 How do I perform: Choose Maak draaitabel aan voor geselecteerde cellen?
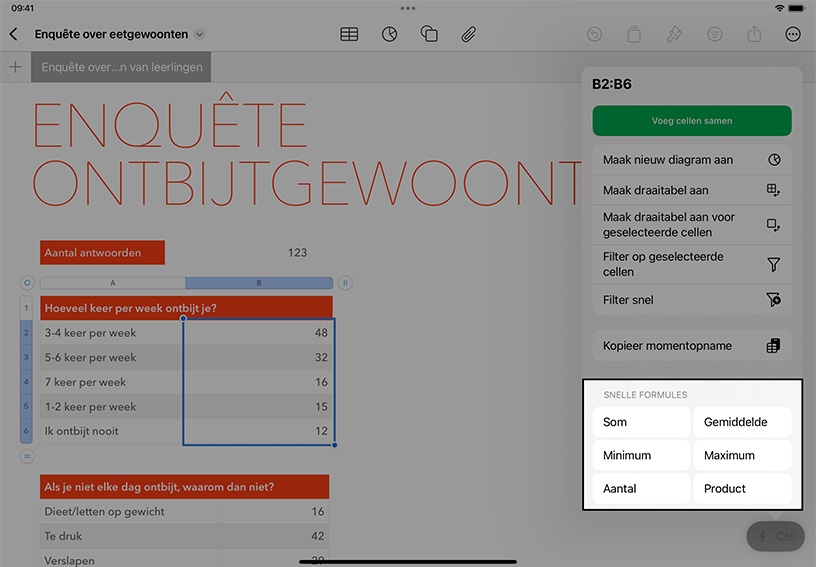click(692, 225)
